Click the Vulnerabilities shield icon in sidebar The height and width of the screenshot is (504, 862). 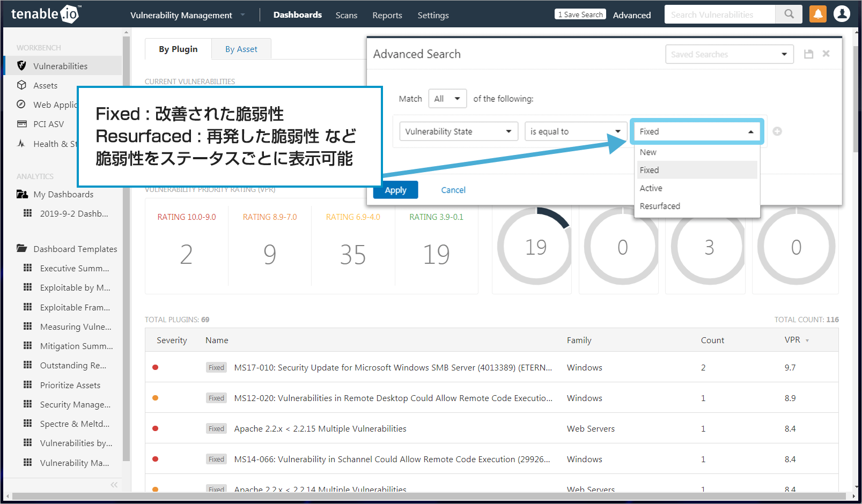click(21, 65)
